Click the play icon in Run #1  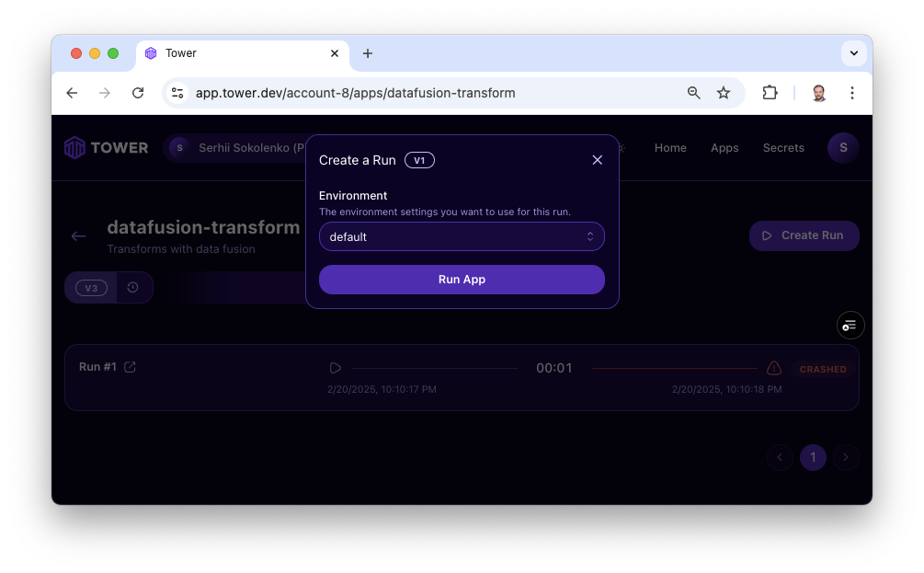click(336, 368)
